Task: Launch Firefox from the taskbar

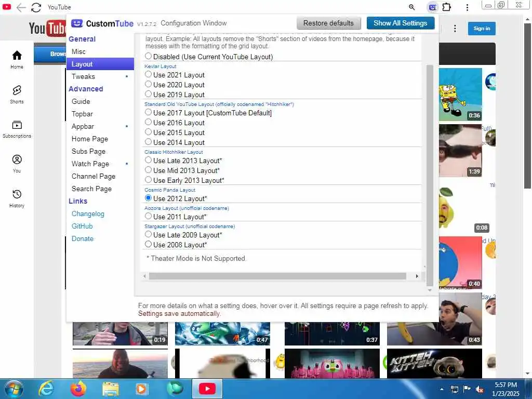Action: [x=78, y=389]
